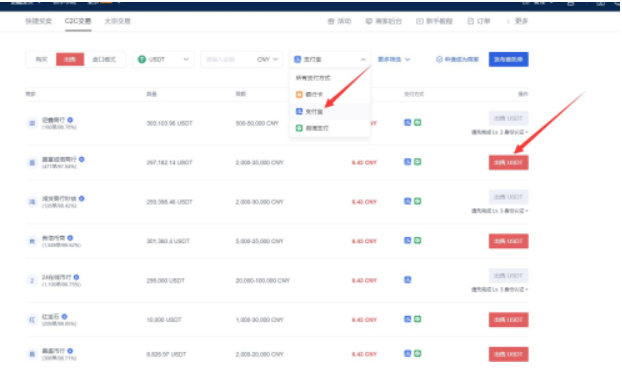Click Alipay icon in the 303,103.96 USDT row
622x385 pixels.
coord(407,123)
